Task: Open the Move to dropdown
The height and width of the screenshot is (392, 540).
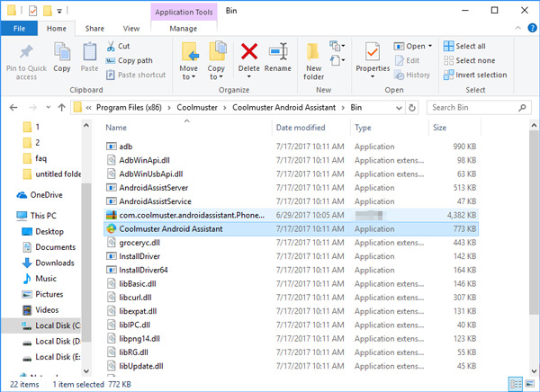Action: tap(189, 61)
